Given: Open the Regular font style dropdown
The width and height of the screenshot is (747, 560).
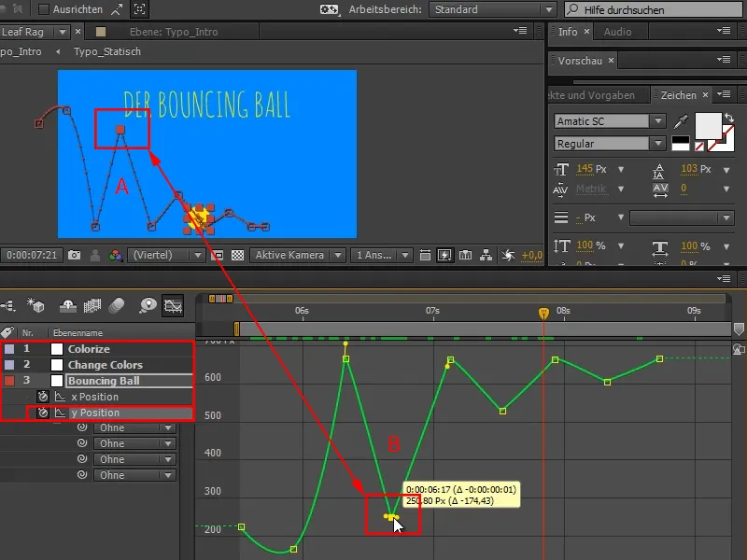Looking at the screenshot, I should 609,144.
